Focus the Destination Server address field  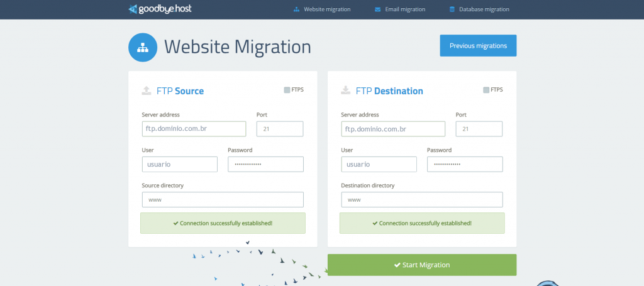393,129
